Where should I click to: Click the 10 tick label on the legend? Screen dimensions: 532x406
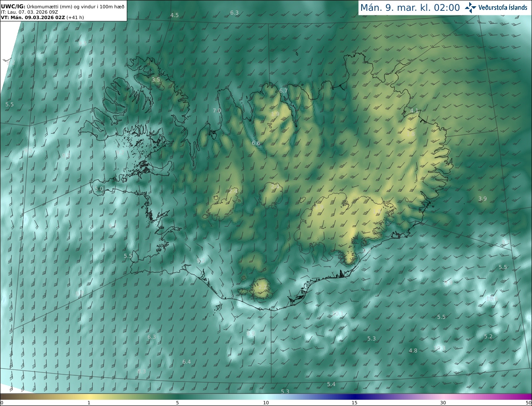(266, 403)
